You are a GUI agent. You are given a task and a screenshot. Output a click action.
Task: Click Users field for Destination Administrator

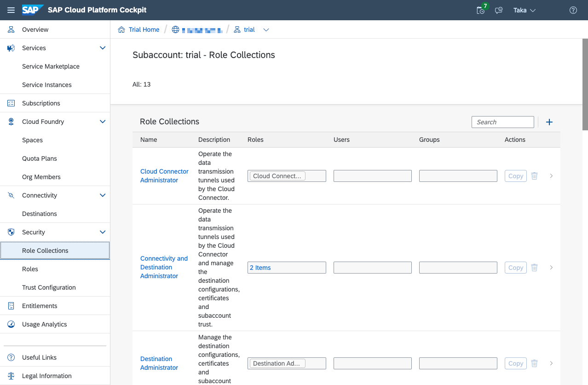(x=372, y=363)
